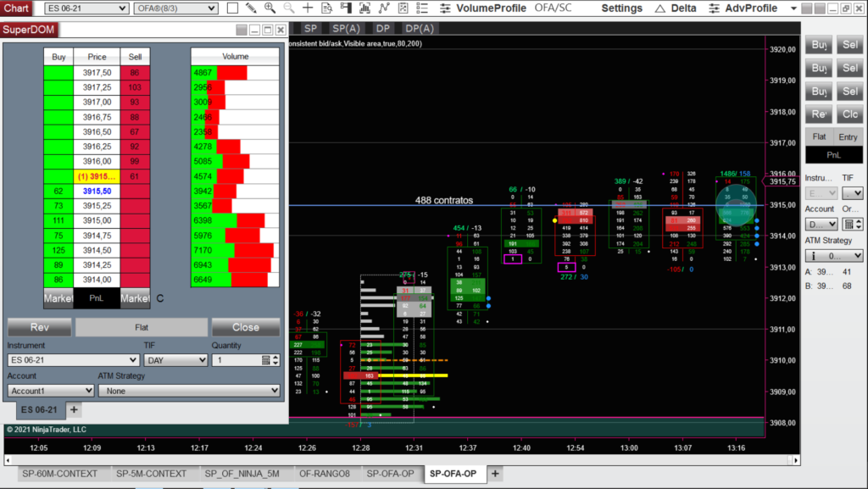Click the SuperDOM Rev button

coord(39,327)
